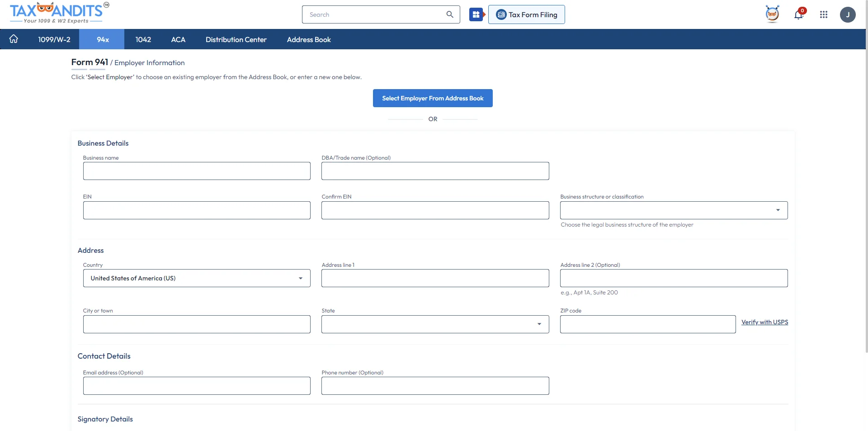
Task: Click the profile avatar J
Action: coord(848,14)
